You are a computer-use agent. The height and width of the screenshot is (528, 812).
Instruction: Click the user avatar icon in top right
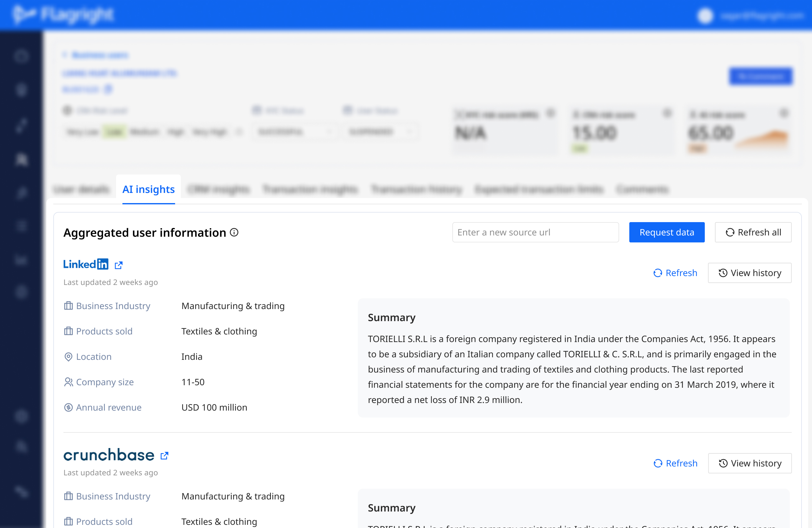pos(705,16)
